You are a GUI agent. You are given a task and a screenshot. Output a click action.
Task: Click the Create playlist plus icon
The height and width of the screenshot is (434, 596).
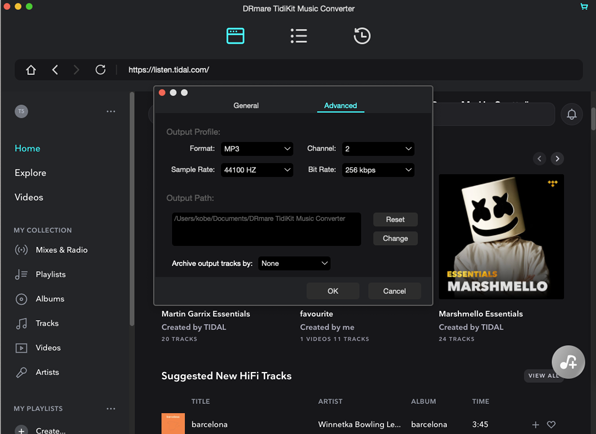point(21,431)
